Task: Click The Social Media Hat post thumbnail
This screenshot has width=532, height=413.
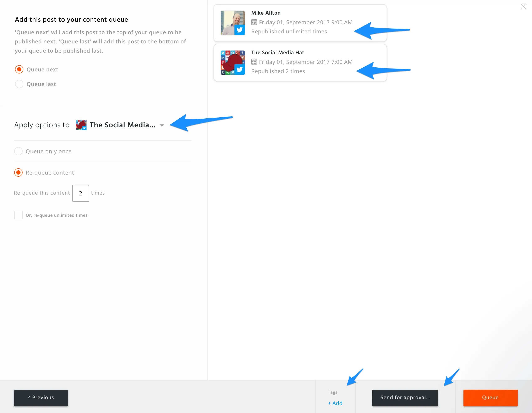Action: coord(233,62)
